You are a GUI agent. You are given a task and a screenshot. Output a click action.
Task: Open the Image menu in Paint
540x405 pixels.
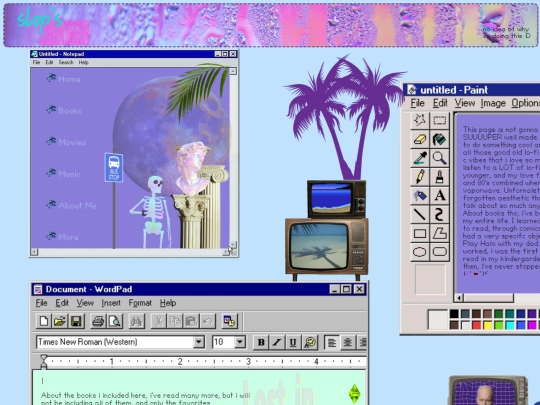(493, 103)
